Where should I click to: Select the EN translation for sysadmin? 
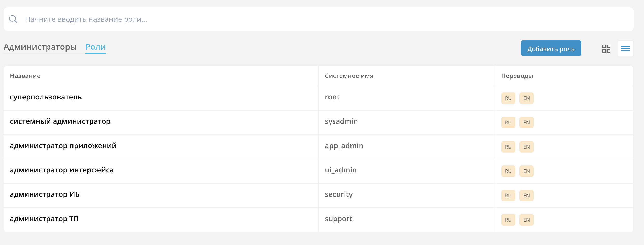click(x=526, y=122)
